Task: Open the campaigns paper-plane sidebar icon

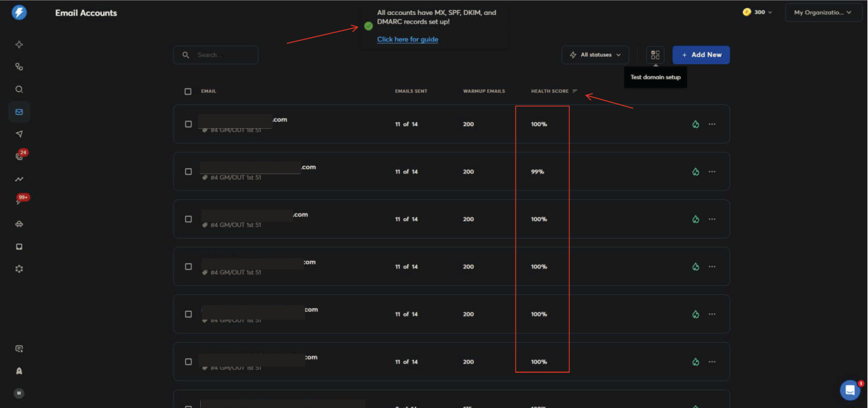Action: 19,134
